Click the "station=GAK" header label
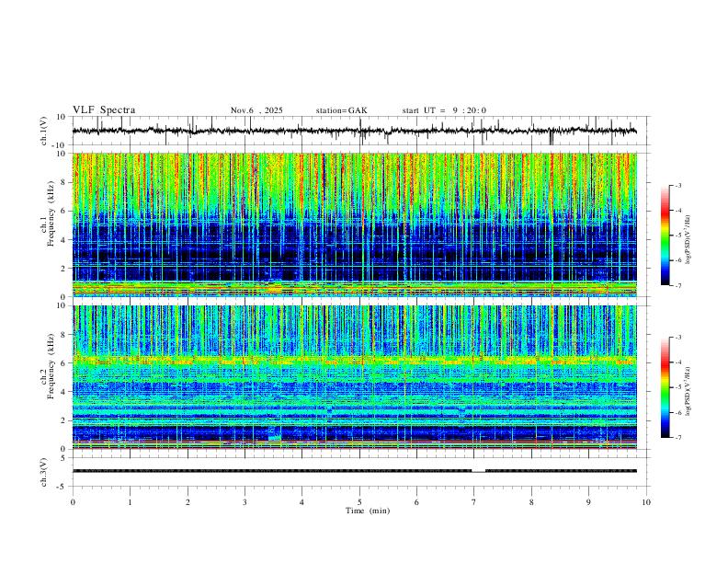 click(341, 110)
